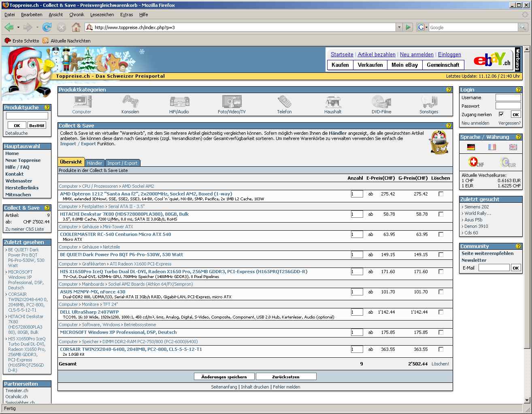Switch language with the British flag
The width and height of the screenshot is (532, 414).
[513, 147]
